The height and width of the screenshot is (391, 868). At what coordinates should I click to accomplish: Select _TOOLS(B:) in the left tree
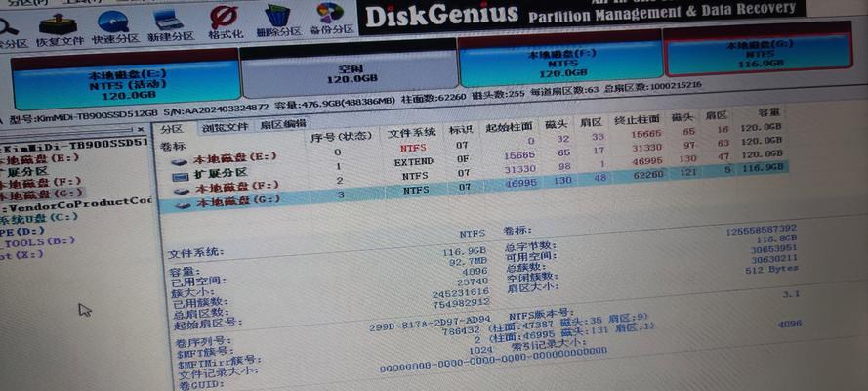39,242
